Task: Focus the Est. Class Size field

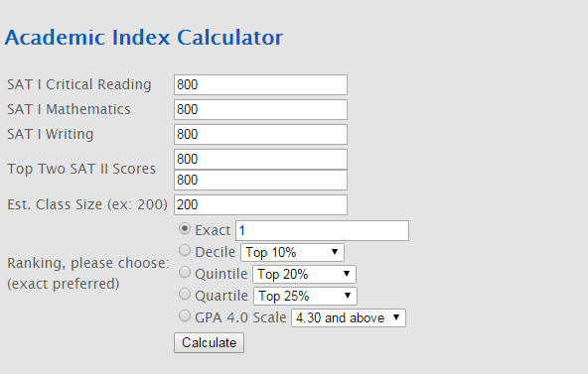Action: tap(260, 204)
